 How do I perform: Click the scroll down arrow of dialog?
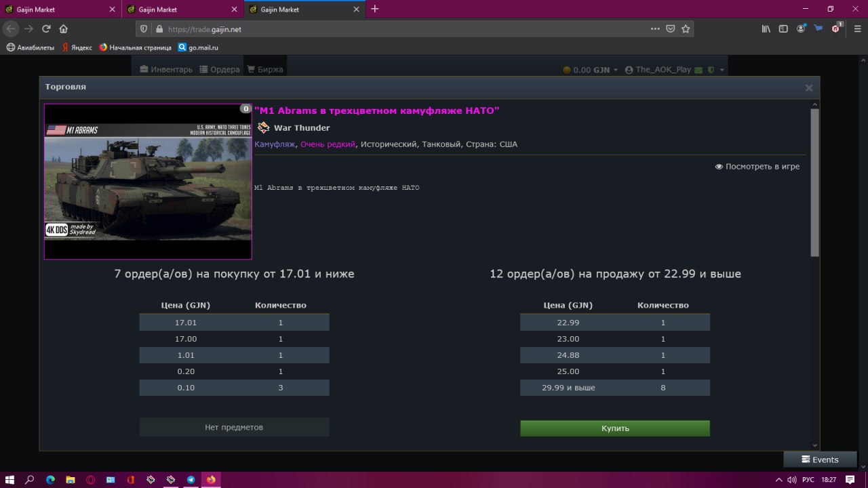point(815,445)
